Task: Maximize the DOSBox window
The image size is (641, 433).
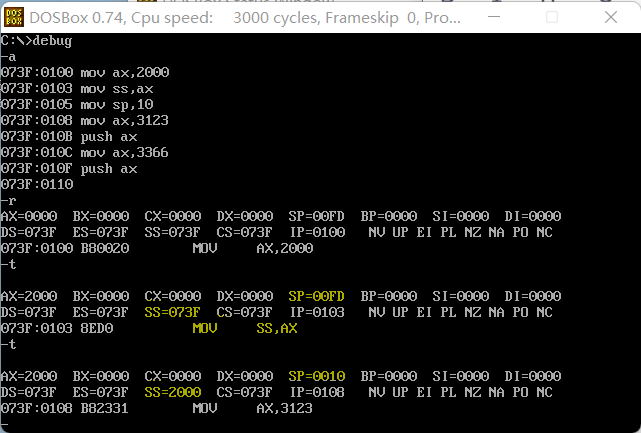Action: [552, 17]
